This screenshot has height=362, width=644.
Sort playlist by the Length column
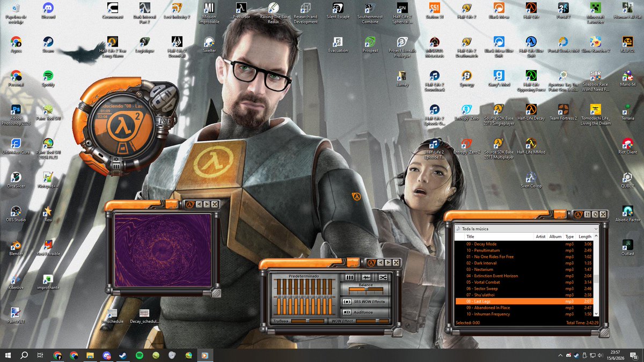tap(585, 237)
